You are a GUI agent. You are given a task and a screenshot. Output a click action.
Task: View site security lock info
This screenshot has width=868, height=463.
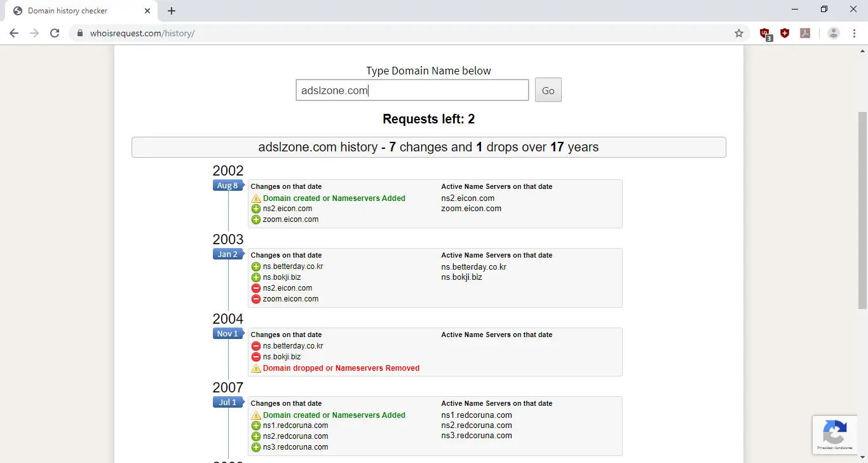pyautogui.click(x=79, y=33)
